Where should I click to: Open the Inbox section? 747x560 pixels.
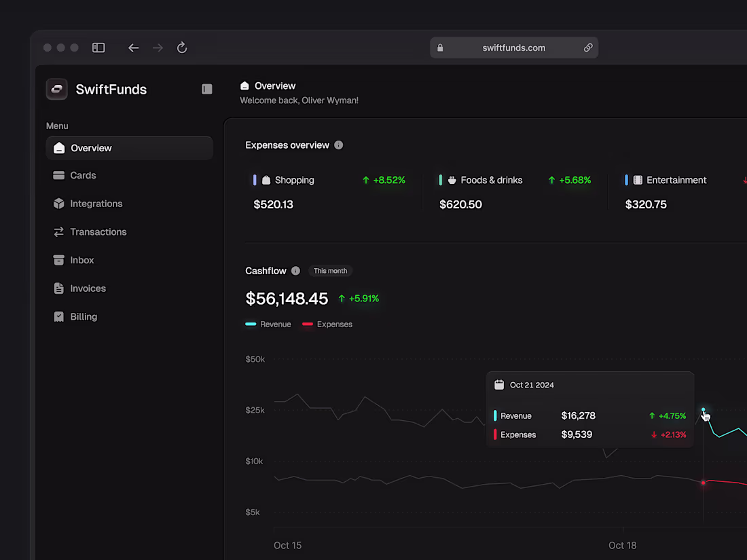point(129,260)
